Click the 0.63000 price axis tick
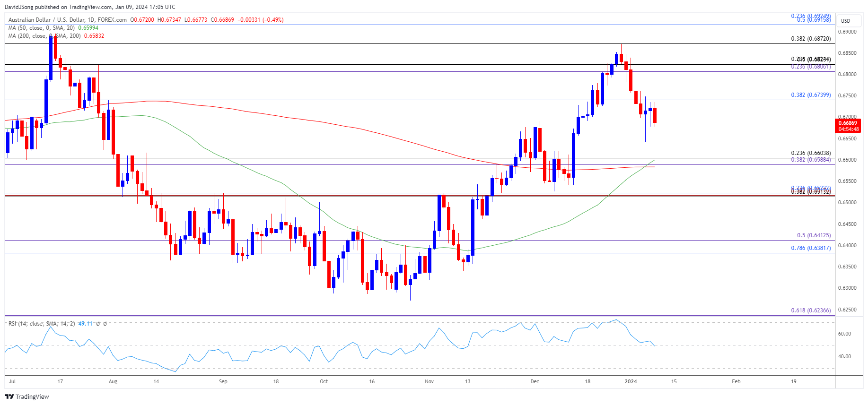This screenshot has width=868, height=405. coord(847,288)
